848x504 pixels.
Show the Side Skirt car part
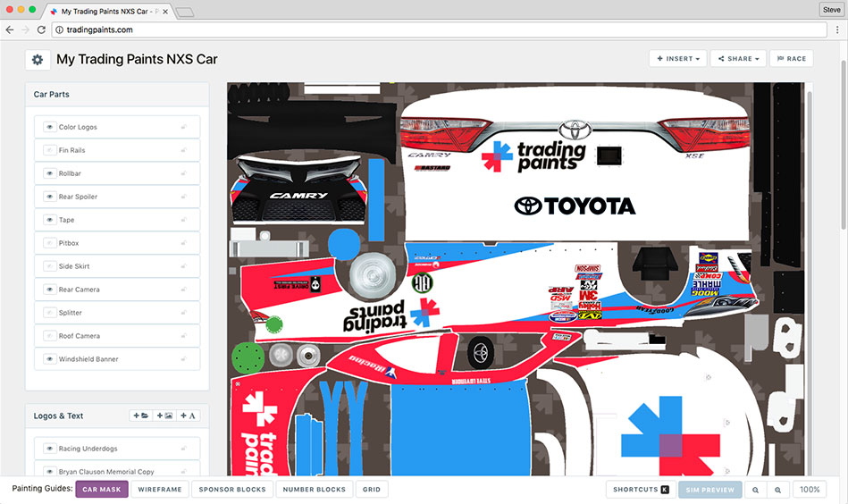click(50, 266)
